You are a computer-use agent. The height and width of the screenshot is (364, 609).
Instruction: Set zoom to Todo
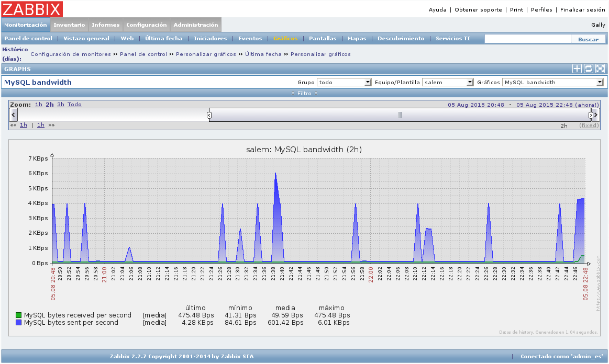pyautogui.click(x=74, y=105)
